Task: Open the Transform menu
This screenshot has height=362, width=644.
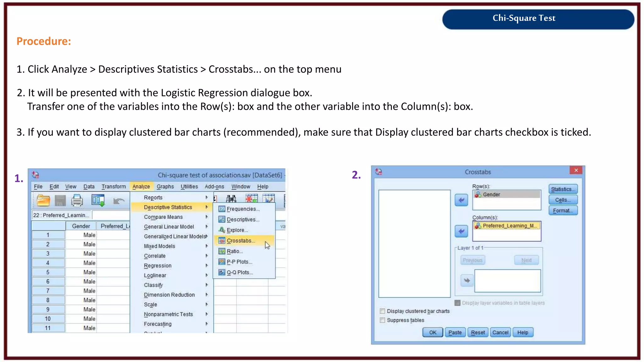Action: [114, 186]
